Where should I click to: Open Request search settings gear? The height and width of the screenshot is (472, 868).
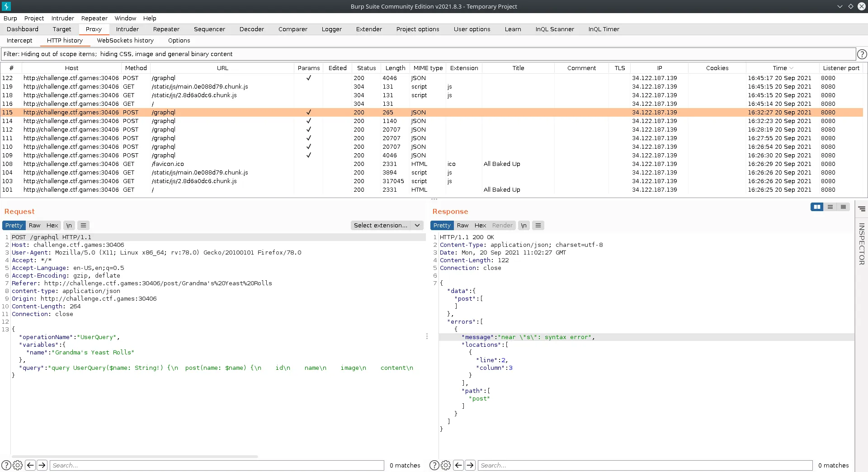pyautogui.click(x=18, y=465)
